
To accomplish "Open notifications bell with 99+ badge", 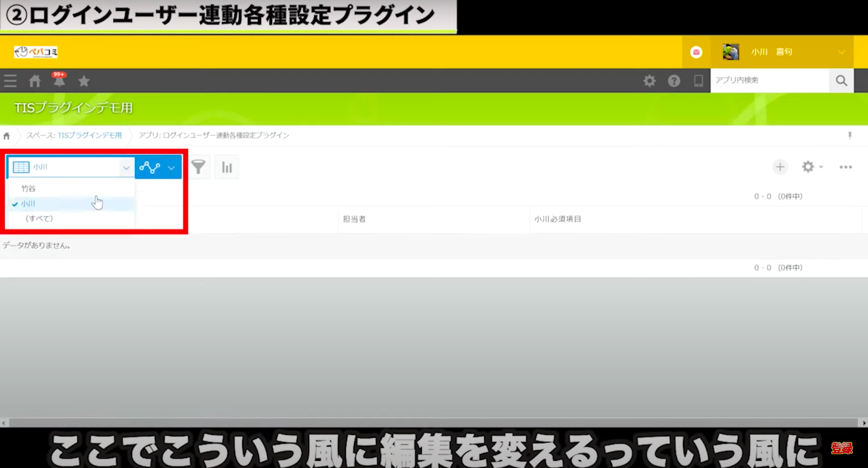I will 59,81.
